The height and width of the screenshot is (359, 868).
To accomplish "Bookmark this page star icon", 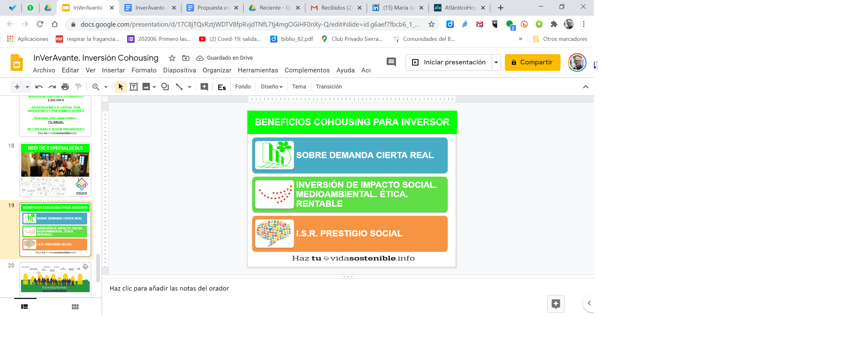I will tap(431, 24).
